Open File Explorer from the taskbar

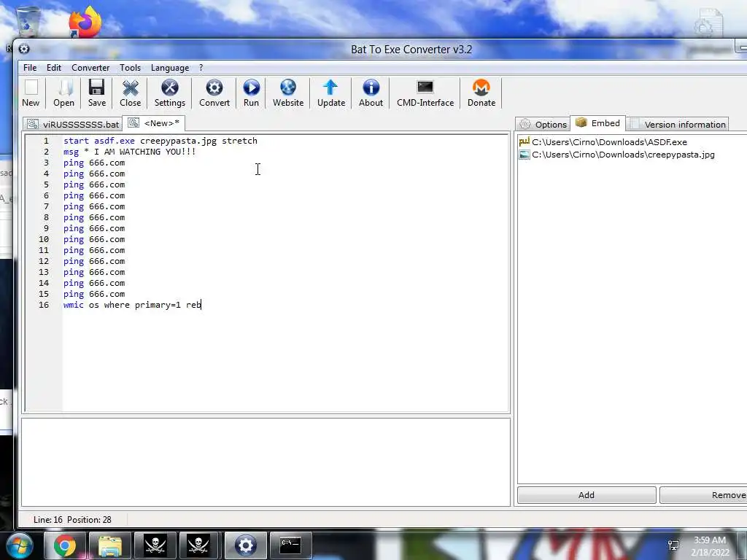point(109,545)
